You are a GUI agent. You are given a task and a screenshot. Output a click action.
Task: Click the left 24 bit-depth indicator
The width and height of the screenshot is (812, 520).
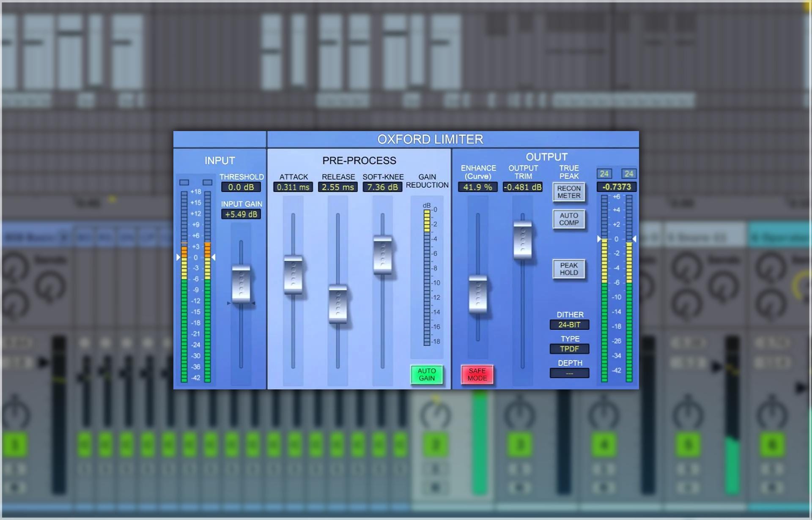604,174
